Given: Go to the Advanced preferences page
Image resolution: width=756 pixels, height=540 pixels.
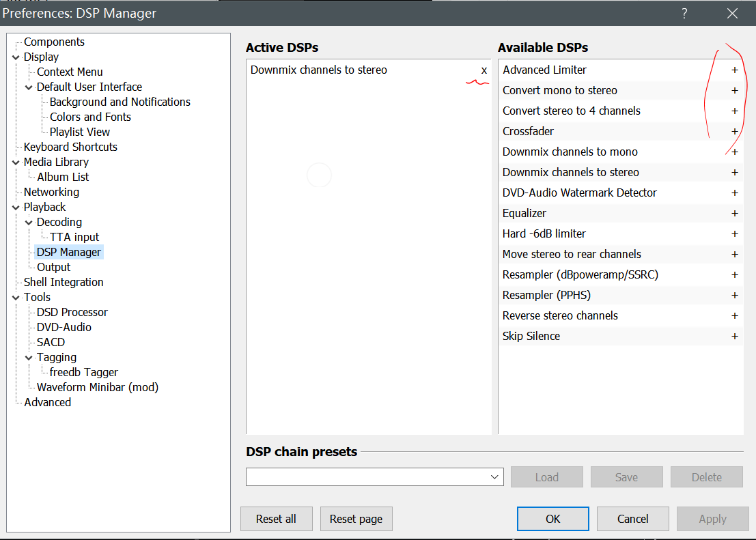Looking at the screenshot, I should click(47, 402).
